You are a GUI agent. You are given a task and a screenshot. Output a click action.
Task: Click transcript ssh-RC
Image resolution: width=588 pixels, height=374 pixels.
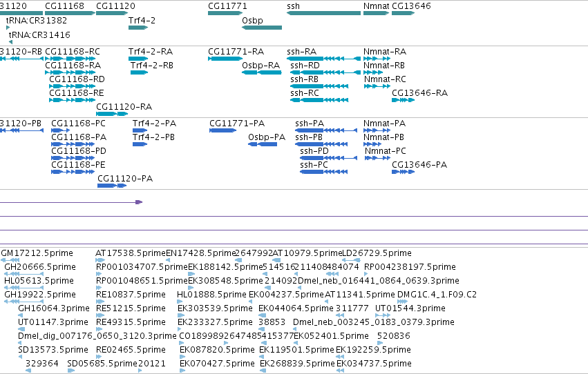click(305, 93)
